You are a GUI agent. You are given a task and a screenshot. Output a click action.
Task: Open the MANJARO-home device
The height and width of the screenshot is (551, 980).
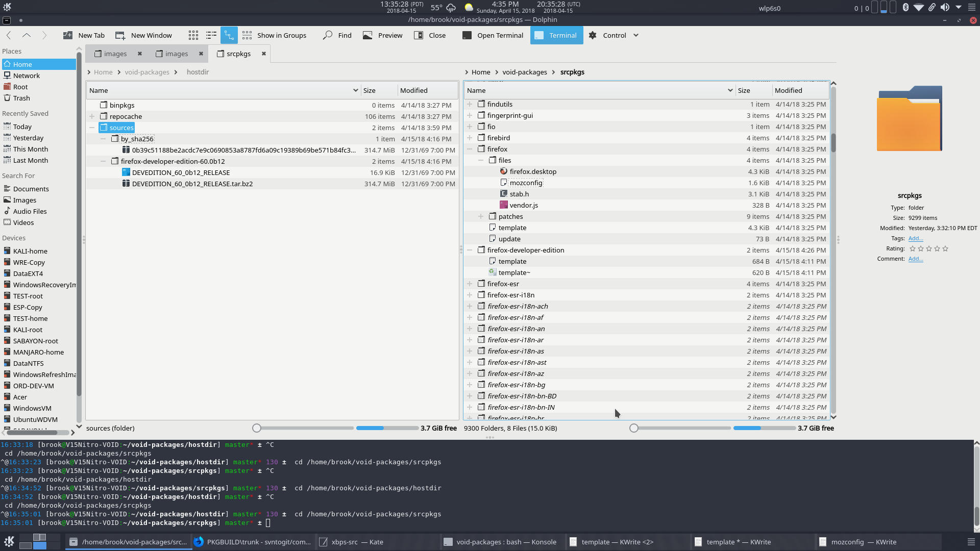39,352
